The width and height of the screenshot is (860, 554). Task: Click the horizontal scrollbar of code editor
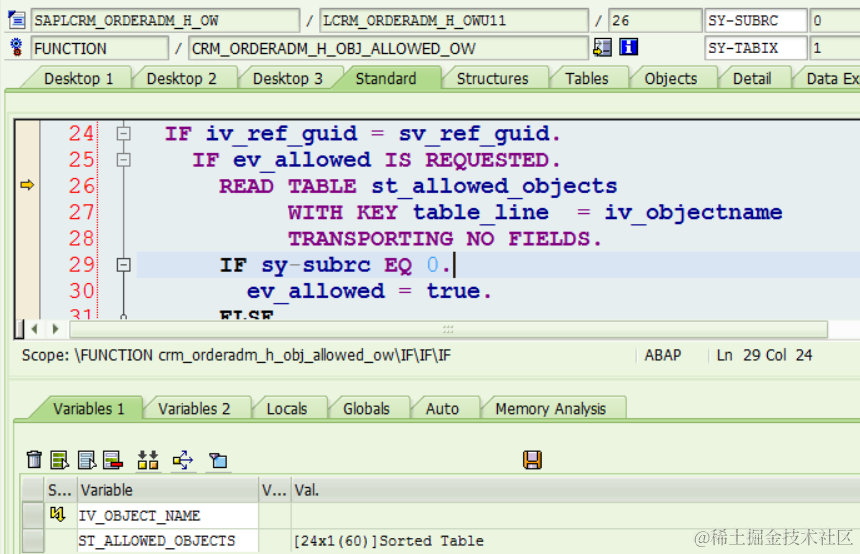click(448, 329)
